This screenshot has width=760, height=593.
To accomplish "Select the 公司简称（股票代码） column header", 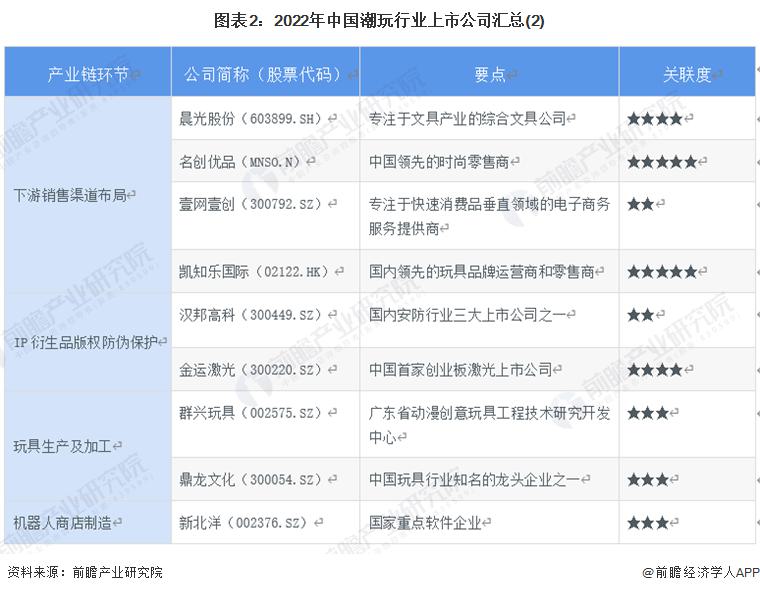I will coord(264,75).
